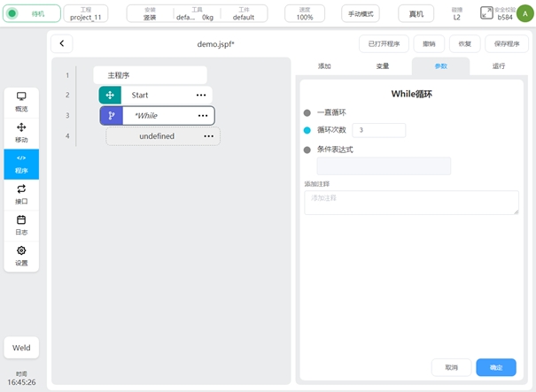Click the back arrow button

click(x=61, y=44)
